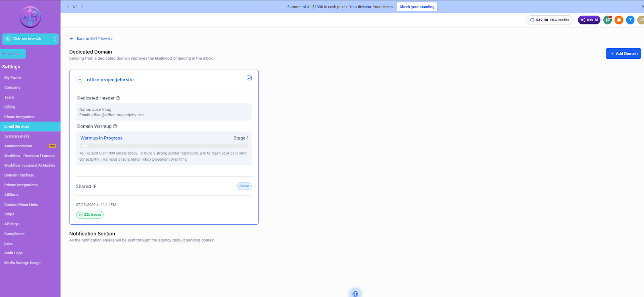Click the globe icon at page bottom

point(355,293)
